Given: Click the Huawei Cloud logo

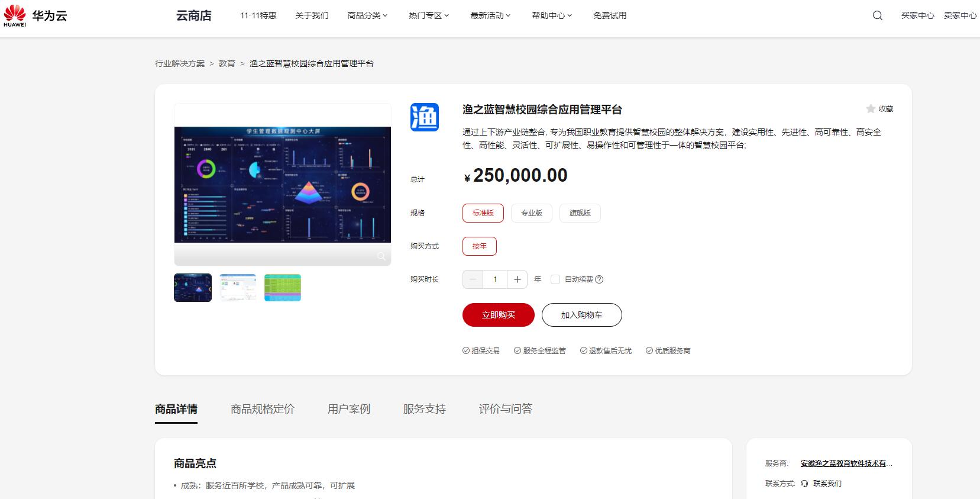Looking at the screenshot, I should click(35, 15).
